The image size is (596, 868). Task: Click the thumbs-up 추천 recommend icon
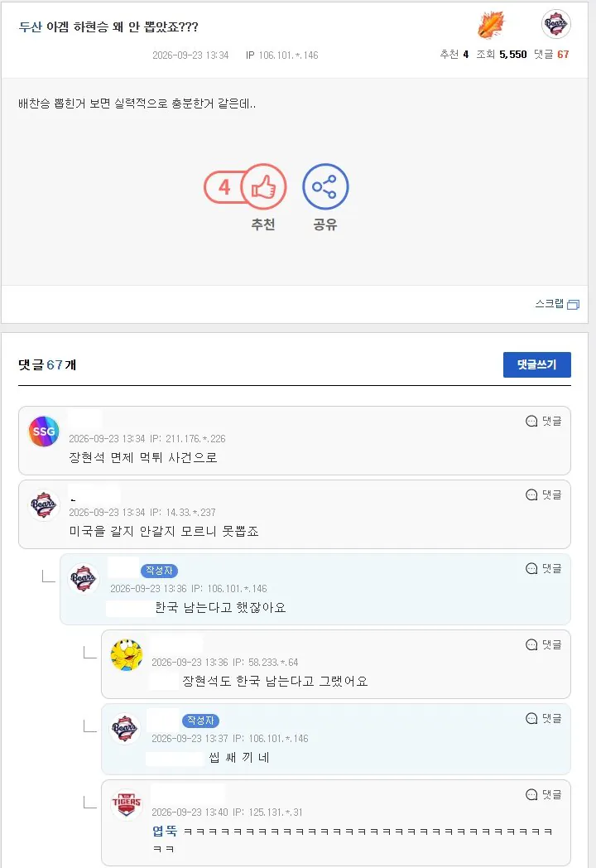[x=263, y=186]
